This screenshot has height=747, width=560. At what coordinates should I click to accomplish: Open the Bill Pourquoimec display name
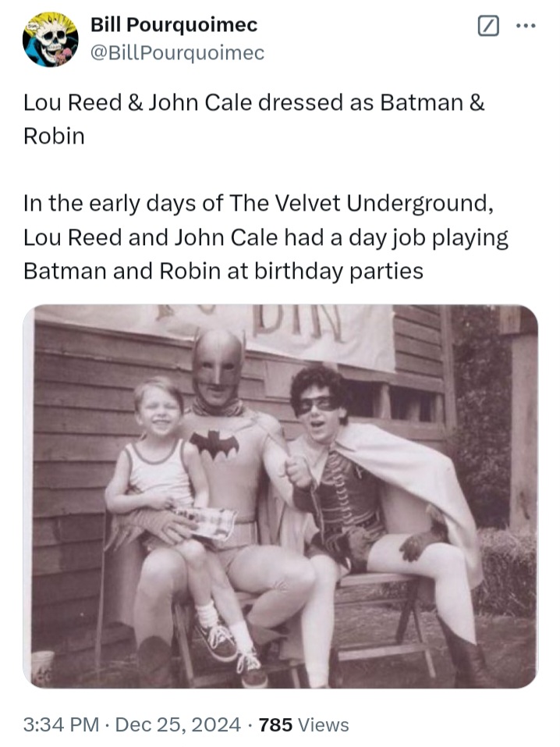point(174,25)
